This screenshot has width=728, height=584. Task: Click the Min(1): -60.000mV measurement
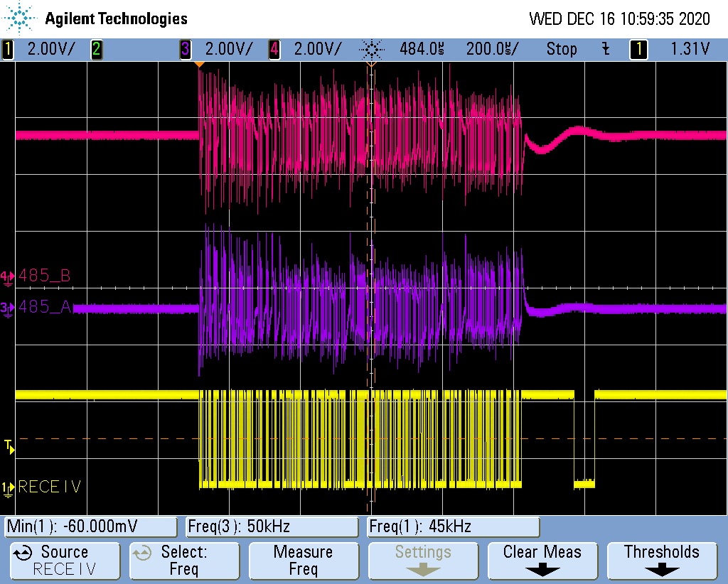pos(91,526)
